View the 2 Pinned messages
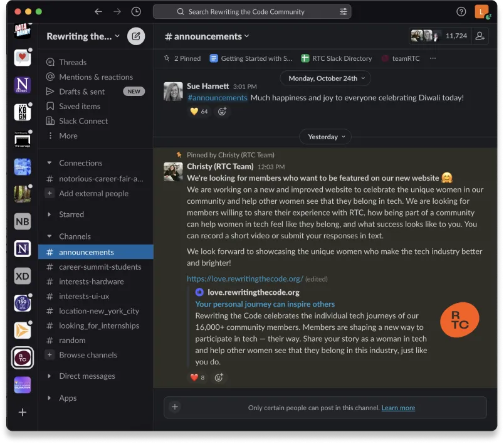504x444 pixels. (182, 58)
